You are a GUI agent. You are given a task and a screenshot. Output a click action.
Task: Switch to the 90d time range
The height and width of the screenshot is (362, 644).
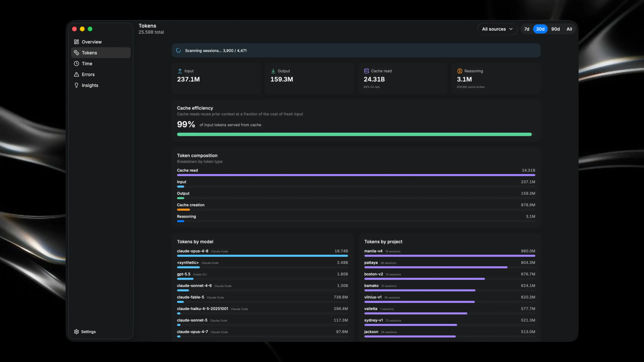555,29
